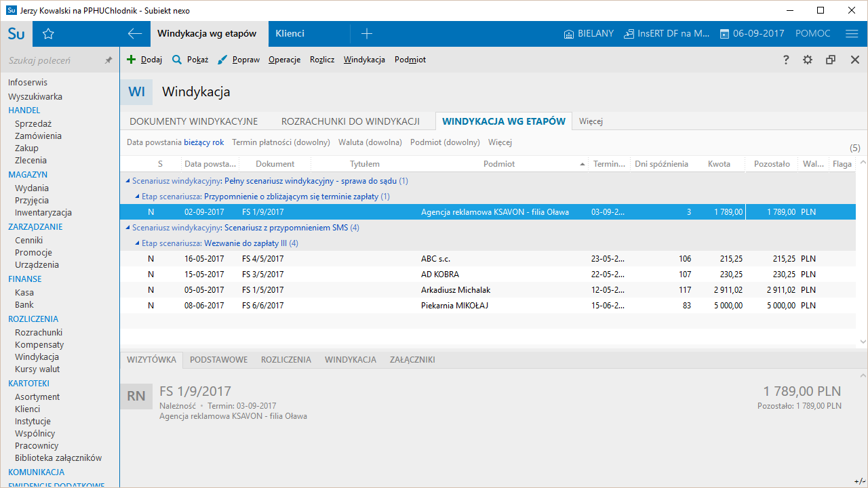
Task: Open Więcej next to tabs
Action: tap(591, 121)
